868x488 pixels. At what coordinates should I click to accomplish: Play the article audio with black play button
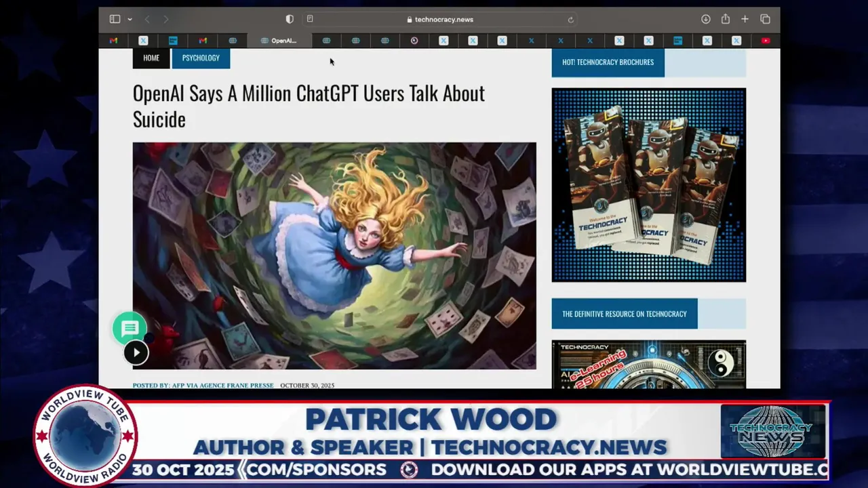pyautogui.click(x=136, y=352)
